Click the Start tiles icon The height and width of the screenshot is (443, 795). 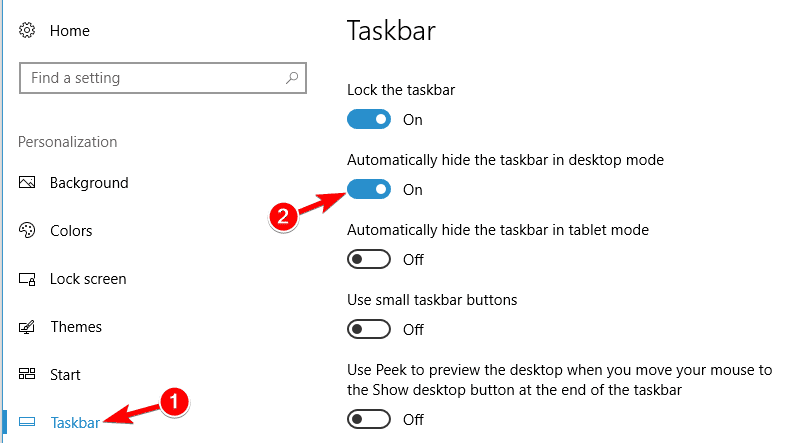pos(28,375)
